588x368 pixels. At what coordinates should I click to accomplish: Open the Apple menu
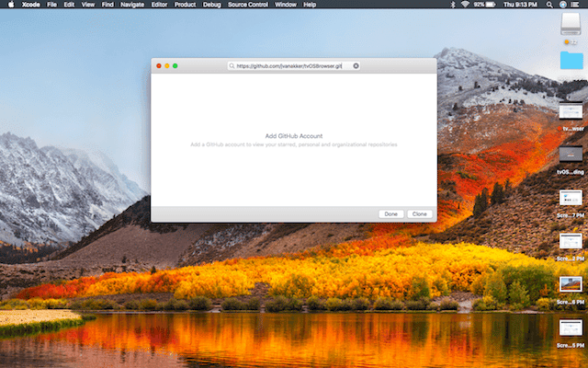(x=7, y=5)
